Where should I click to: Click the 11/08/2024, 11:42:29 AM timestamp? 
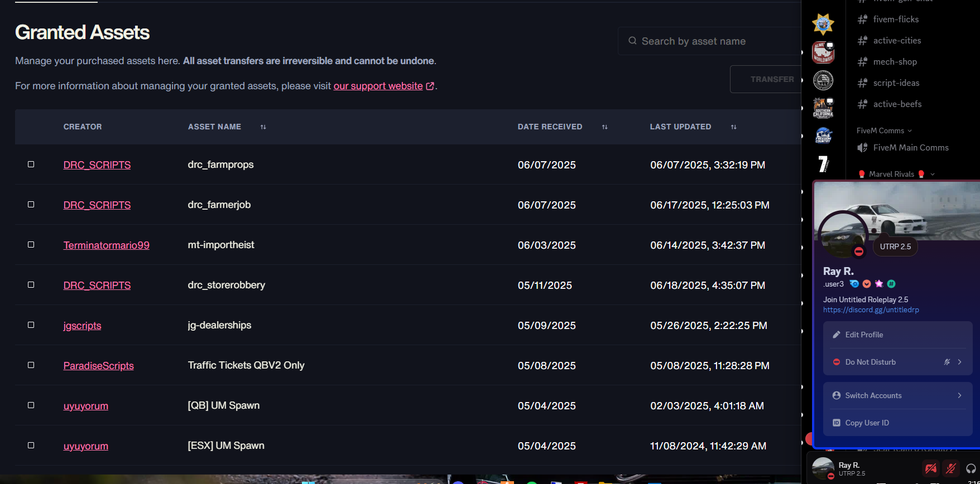[708, 446]
